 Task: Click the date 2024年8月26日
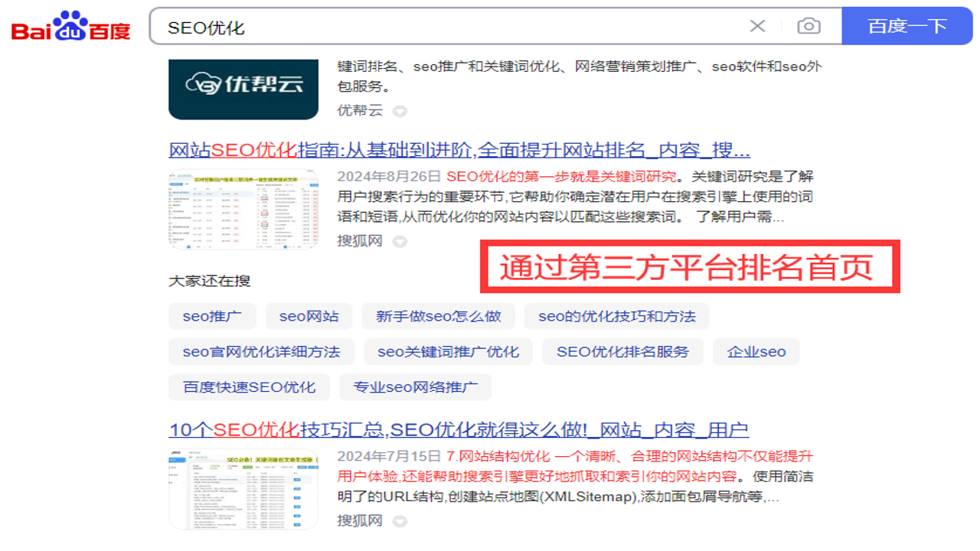(389, 176)
